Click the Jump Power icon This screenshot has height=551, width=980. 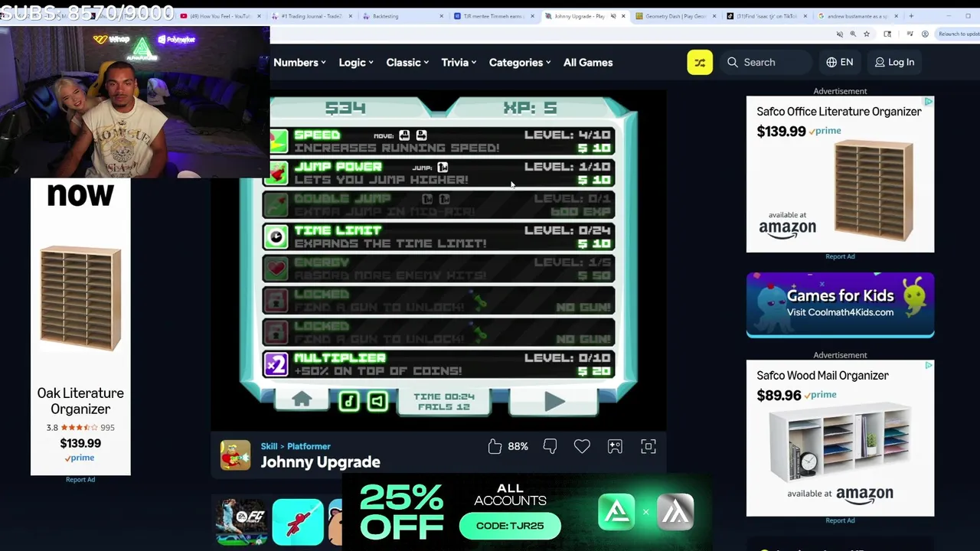click(276, 174)
